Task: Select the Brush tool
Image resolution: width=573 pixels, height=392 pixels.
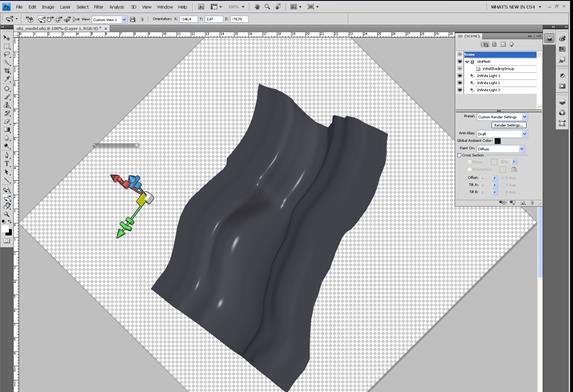Action: click(7, 97)
